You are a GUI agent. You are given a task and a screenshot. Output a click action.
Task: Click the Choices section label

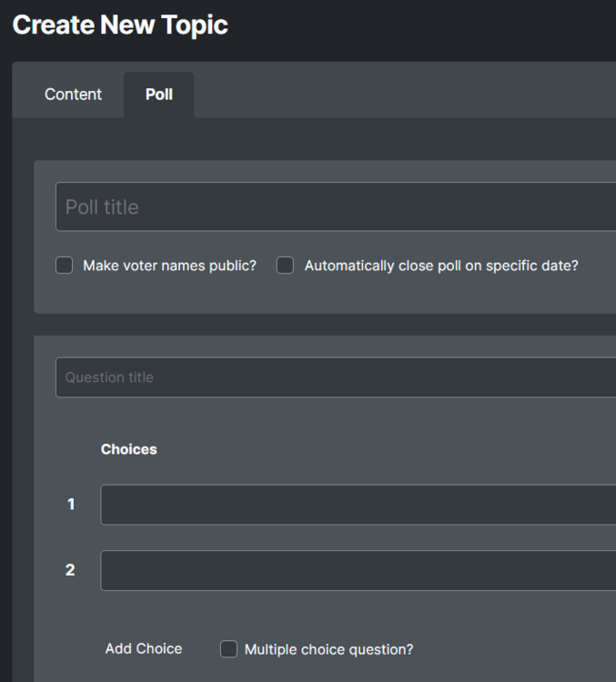pyautogui.click(x=128, y=449)
